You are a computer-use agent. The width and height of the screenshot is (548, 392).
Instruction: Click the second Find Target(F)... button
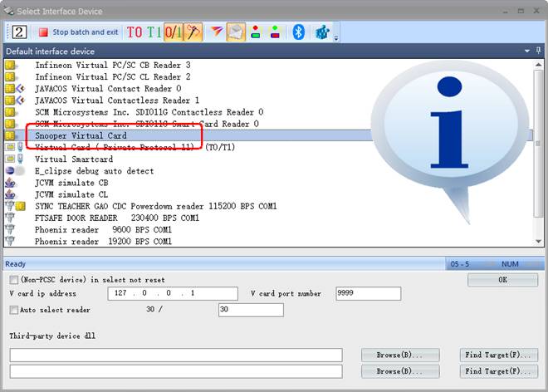tap(498, 371)
